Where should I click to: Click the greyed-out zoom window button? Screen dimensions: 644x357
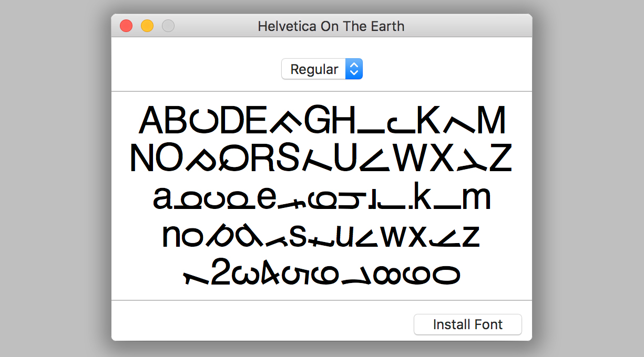click(168, 26)
